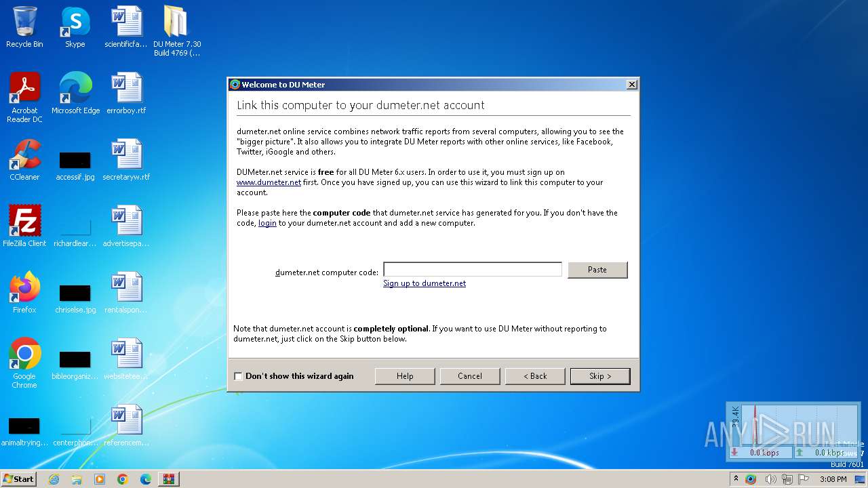
Task: Show hidden system tray icons
Action: point(736,479)
